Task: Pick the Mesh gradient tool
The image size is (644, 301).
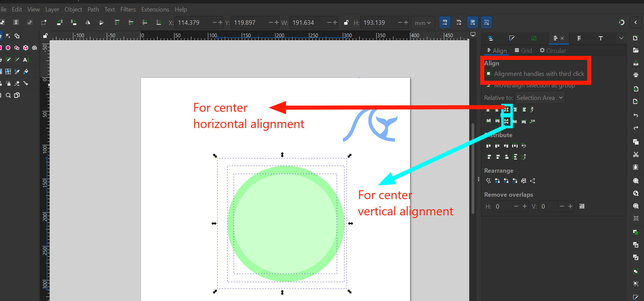Action: click(x=8, y=71)
